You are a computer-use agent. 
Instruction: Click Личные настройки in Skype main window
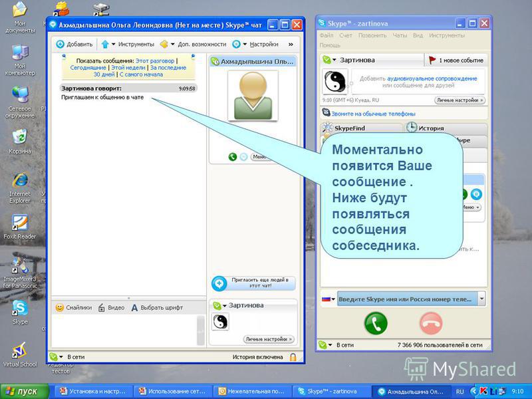[460, 100]
